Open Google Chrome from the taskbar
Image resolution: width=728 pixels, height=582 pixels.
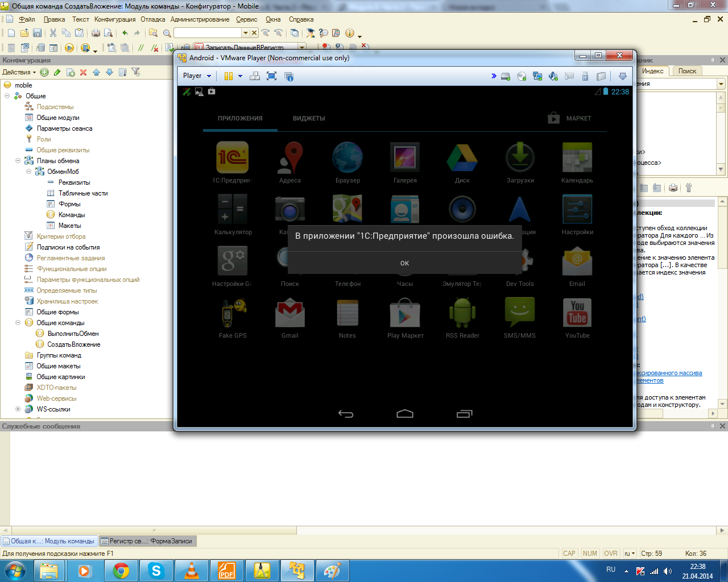[121, 571]
